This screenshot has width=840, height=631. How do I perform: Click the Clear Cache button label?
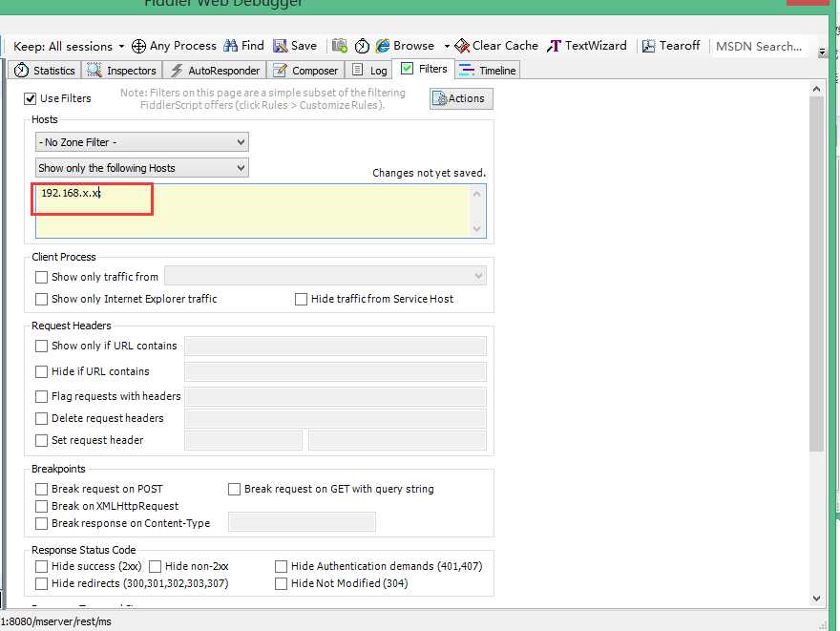click(x=505, y=46)
